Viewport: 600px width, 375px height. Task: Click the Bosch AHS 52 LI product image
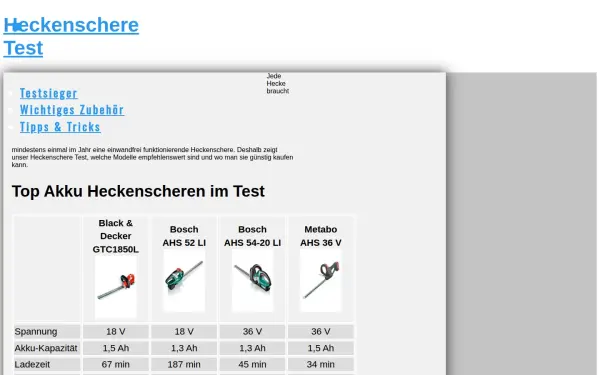point(184,280)
